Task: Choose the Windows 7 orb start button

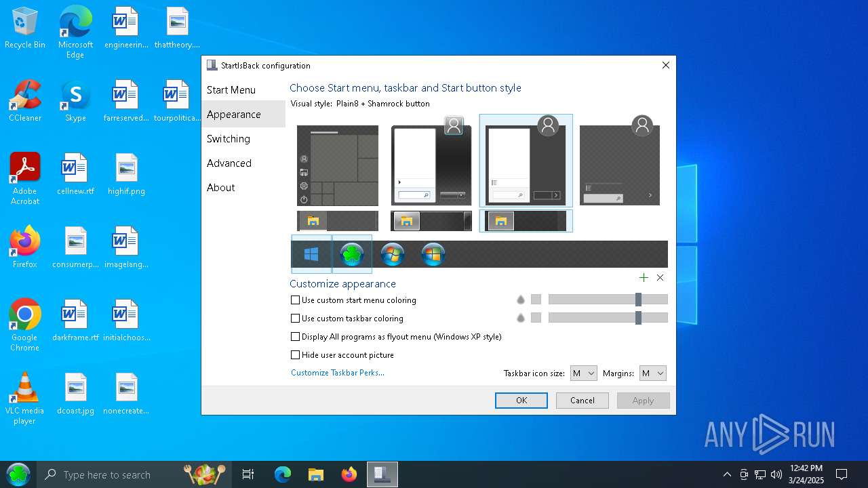Action: [x=393, y=255]
